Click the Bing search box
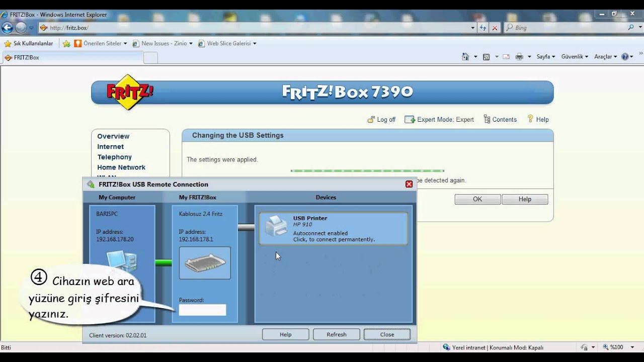 click(566, 28)
